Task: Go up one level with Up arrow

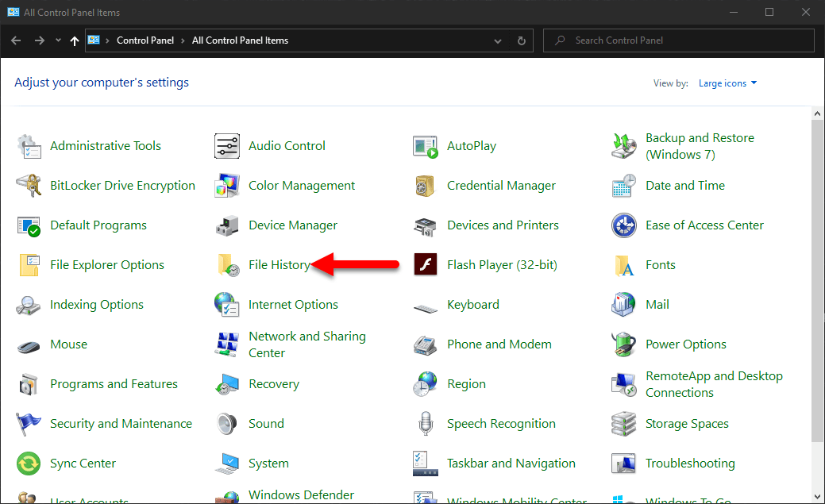Action: click(x=75, y=40)
